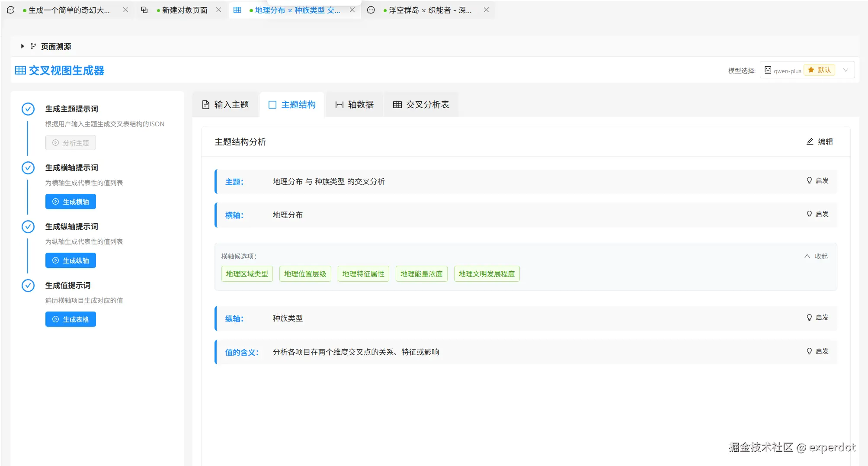
Task: Click the lightbulb 启发 icon beside 纵轴
Action: 809,317
